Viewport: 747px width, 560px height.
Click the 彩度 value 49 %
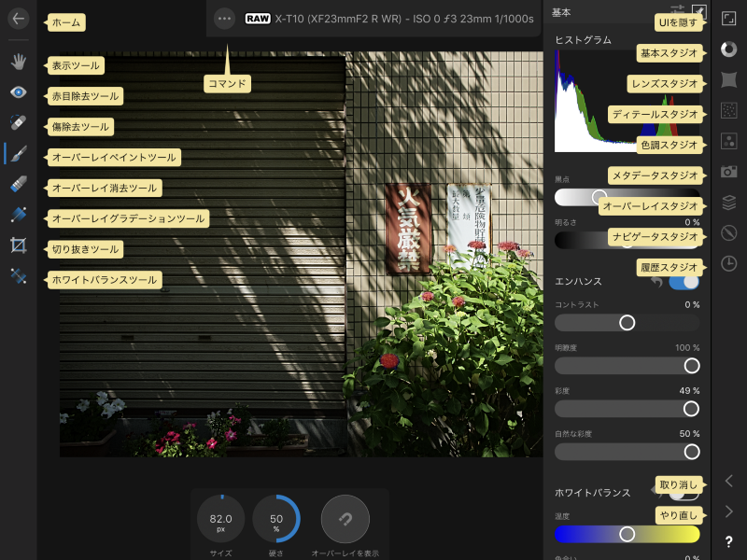[x=689, y=390]
